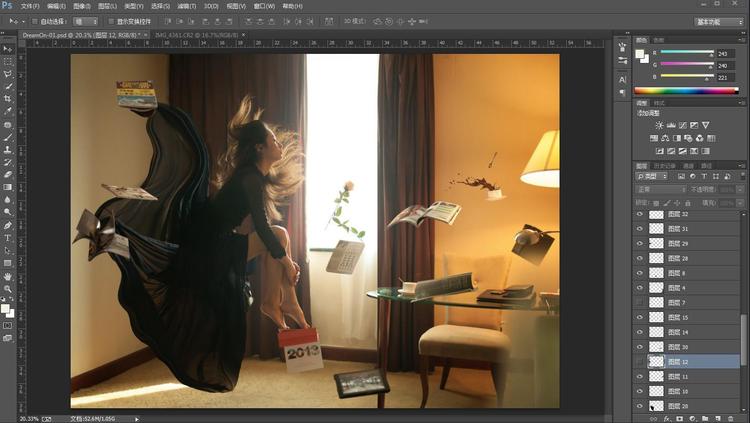Viewport: 750px width, 423px height.
Task: Click the layer style fx icon
Action: 666,418
